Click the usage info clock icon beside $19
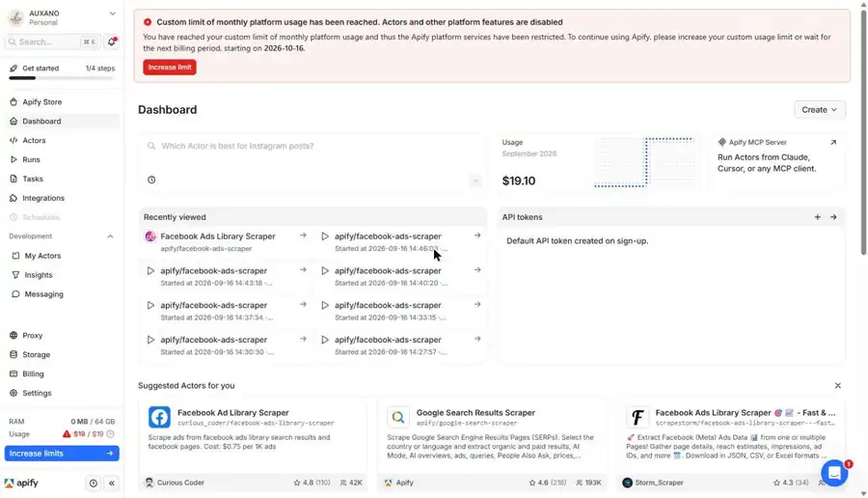This screenshot has width=868, height=498. [110, 434]
